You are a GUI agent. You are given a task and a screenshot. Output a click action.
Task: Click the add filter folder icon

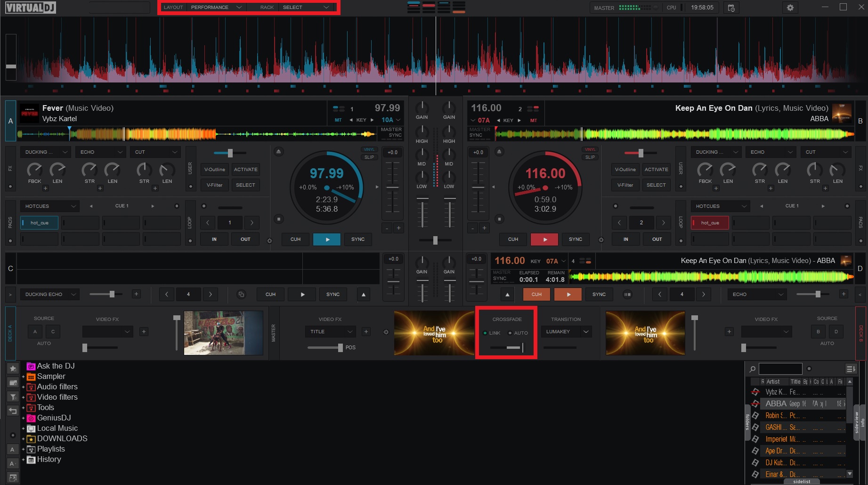click(x=13, y=397)
